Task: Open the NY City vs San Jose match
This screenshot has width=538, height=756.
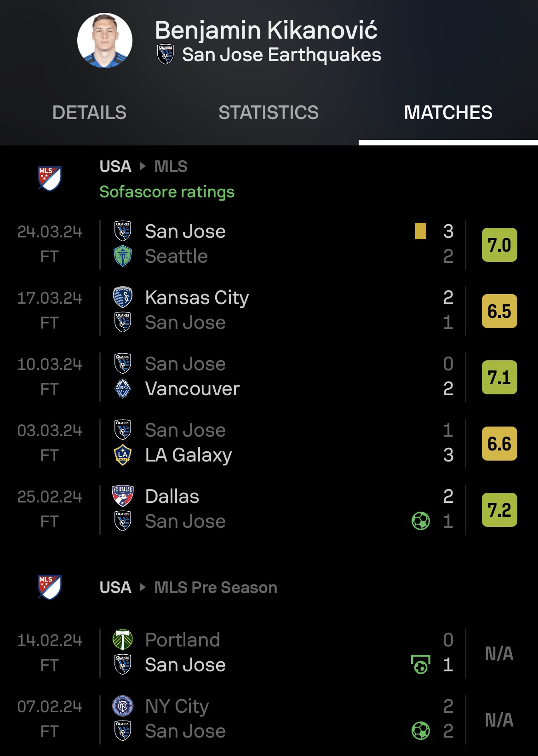Action: pos(269,719)
